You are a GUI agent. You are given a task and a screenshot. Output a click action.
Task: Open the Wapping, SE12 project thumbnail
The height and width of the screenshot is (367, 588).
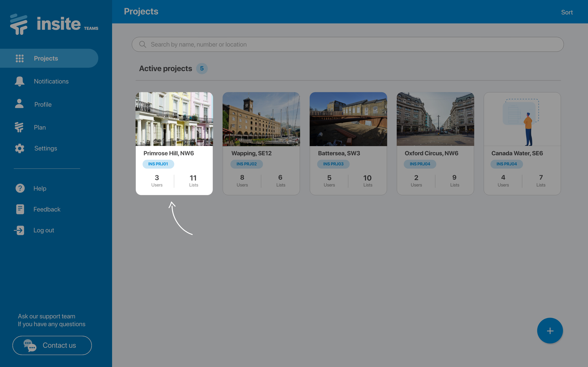[x=261, y=119]
